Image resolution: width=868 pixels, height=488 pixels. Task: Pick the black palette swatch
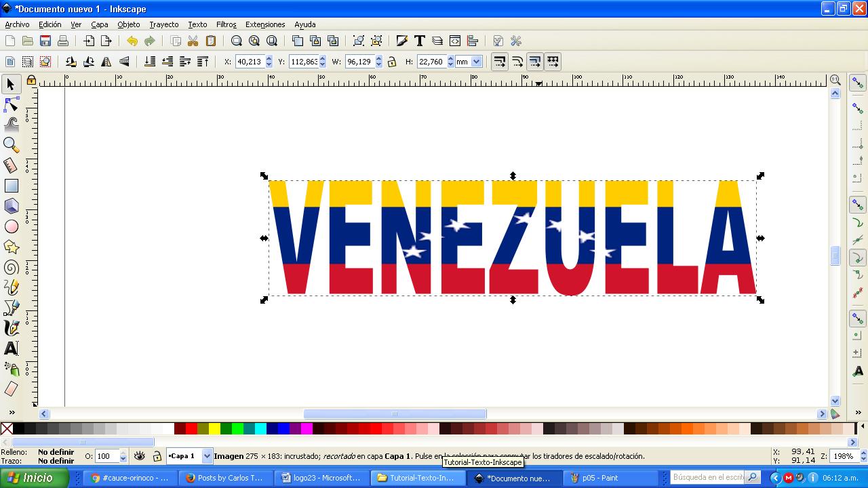(x=18, y=428)
